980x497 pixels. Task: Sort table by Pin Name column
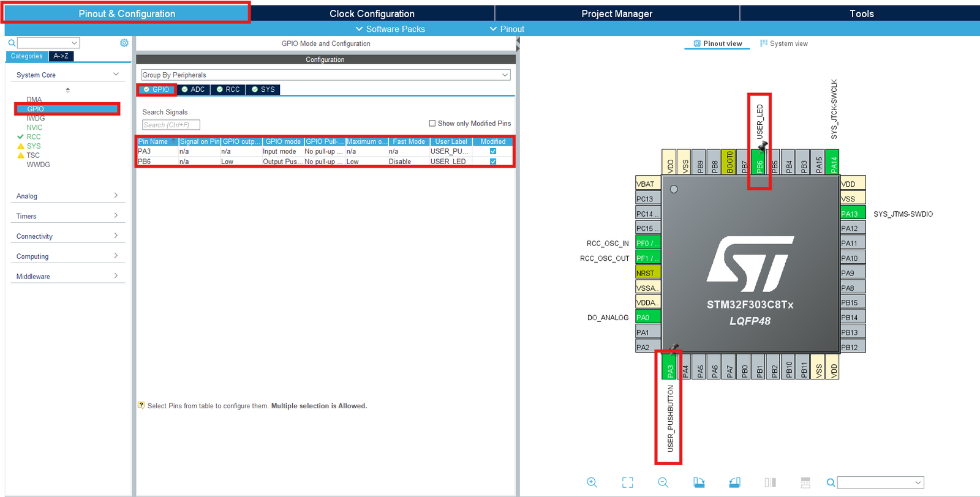[x=157, y=141]
